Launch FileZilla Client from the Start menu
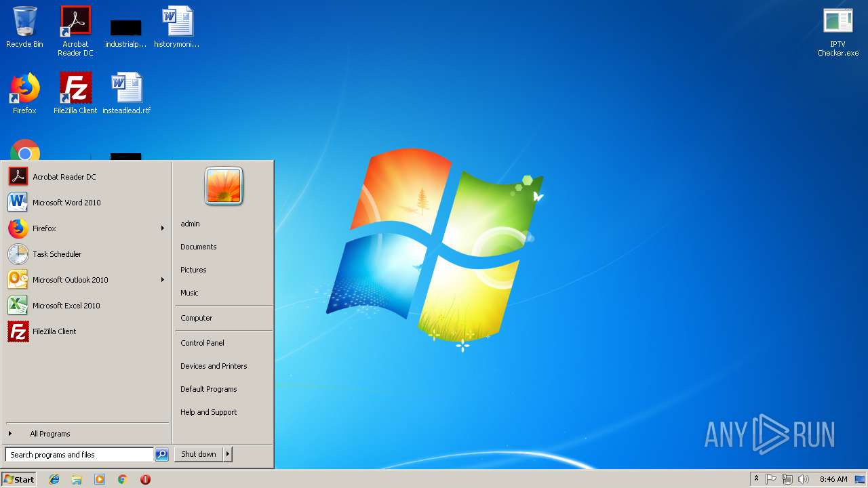 [87, 331]
